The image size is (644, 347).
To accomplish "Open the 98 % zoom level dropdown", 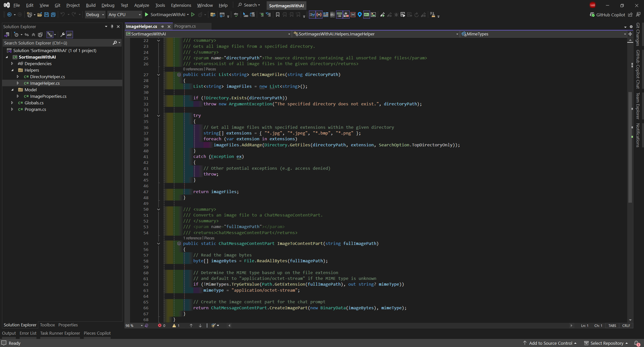I will point(134,326).
